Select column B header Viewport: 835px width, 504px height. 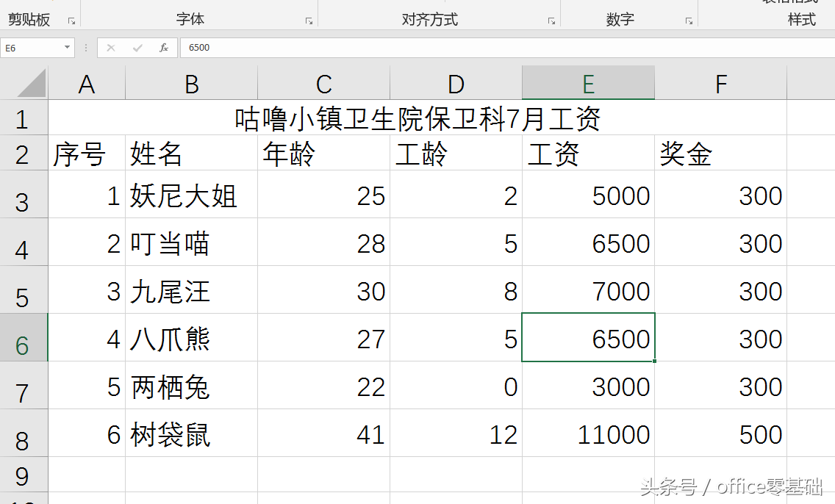coord(192,83)
